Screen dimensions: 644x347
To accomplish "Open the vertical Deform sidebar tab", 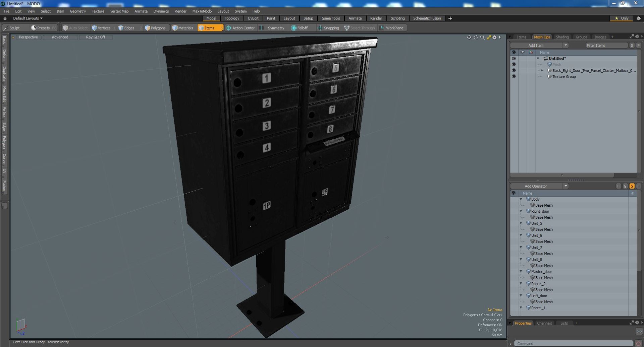I will (x=4, y=56).
